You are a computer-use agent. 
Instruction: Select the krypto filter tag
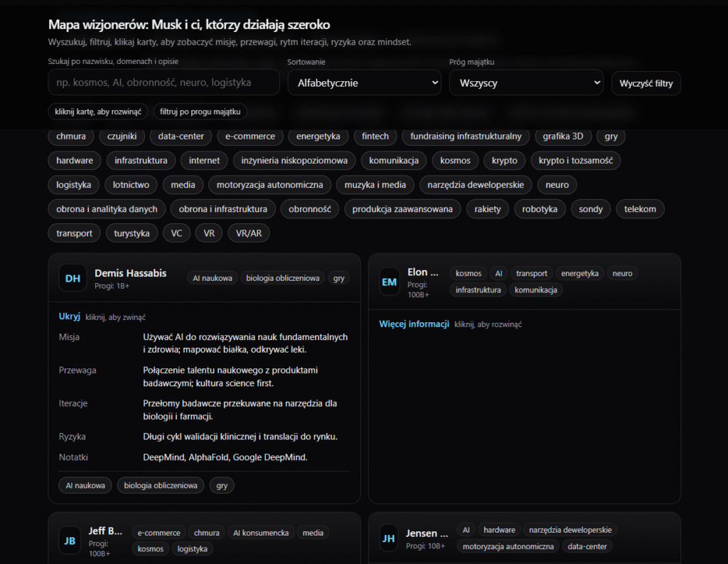[505, 160]
